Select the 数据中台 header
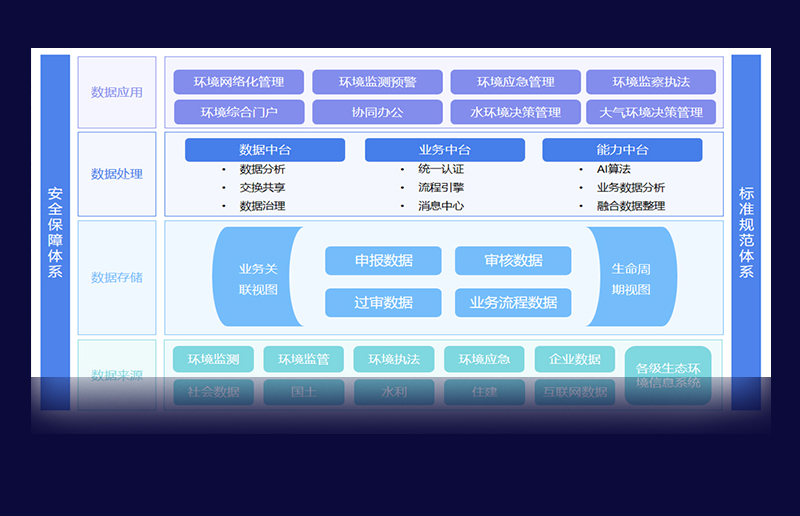800x516 pixels. tap(265, 150)
